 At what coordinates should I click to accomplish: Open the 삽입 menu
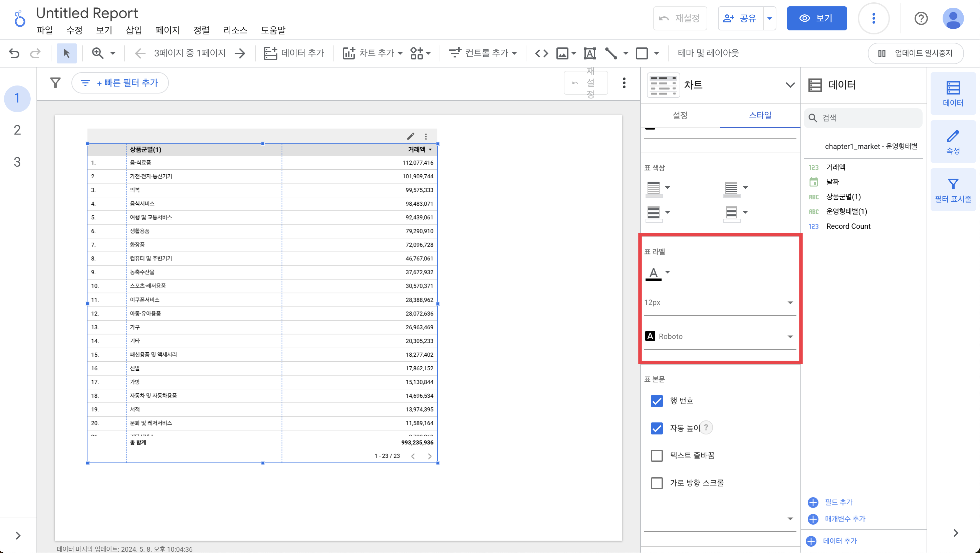tap(134, 30)
